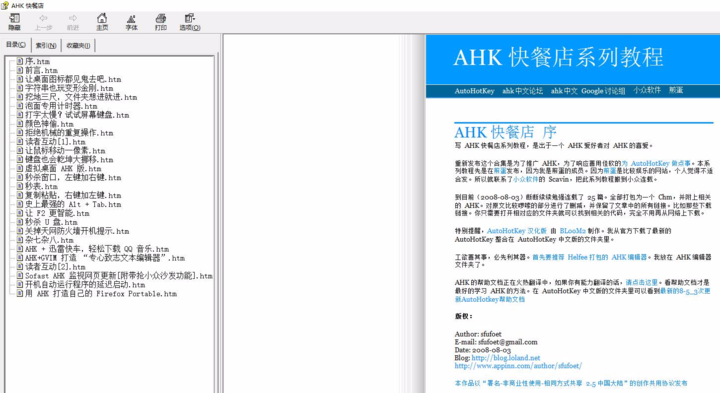Select 史上最强的 Alt + Tab.htm topic
The width and height of the screenshot is (720, 393).
pyautogui.click(x=73, y=204)
